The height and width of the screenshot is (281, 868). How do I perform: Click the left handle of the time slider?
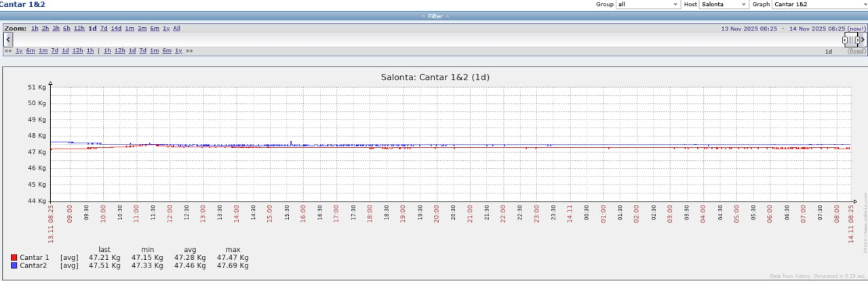(845, 40)
